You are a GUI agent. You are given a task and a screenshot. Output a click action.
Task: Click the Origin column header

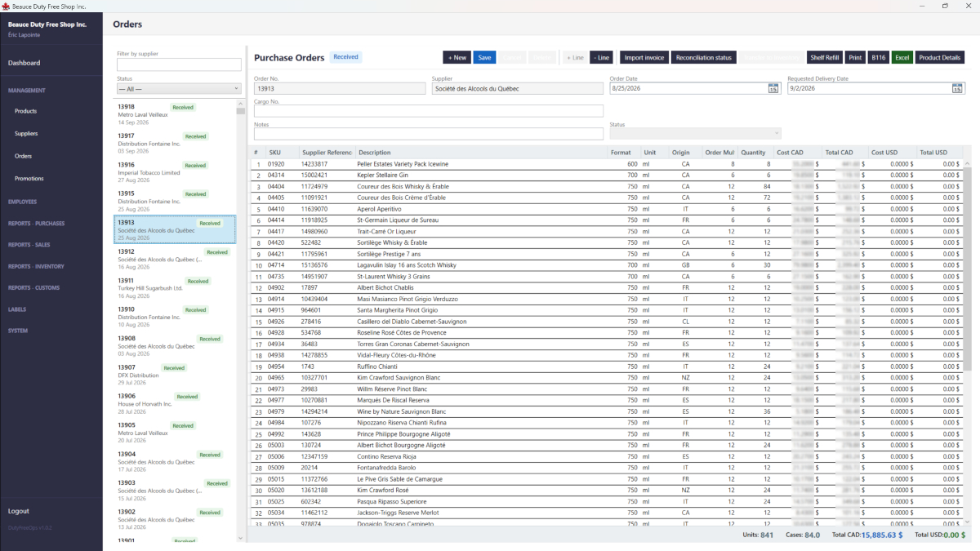click(684, 153)
